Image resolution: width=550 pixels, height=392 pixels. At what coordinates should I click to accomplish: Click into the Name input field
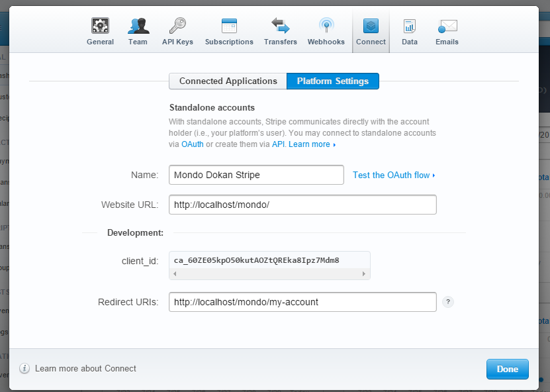coord(256,175)
